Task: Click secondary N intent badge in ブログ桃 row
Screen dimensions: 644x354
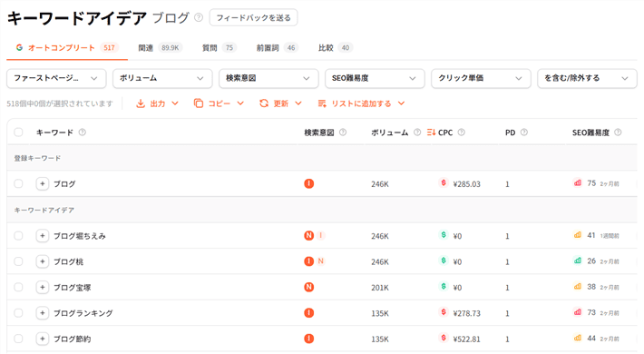Action: 321,261
